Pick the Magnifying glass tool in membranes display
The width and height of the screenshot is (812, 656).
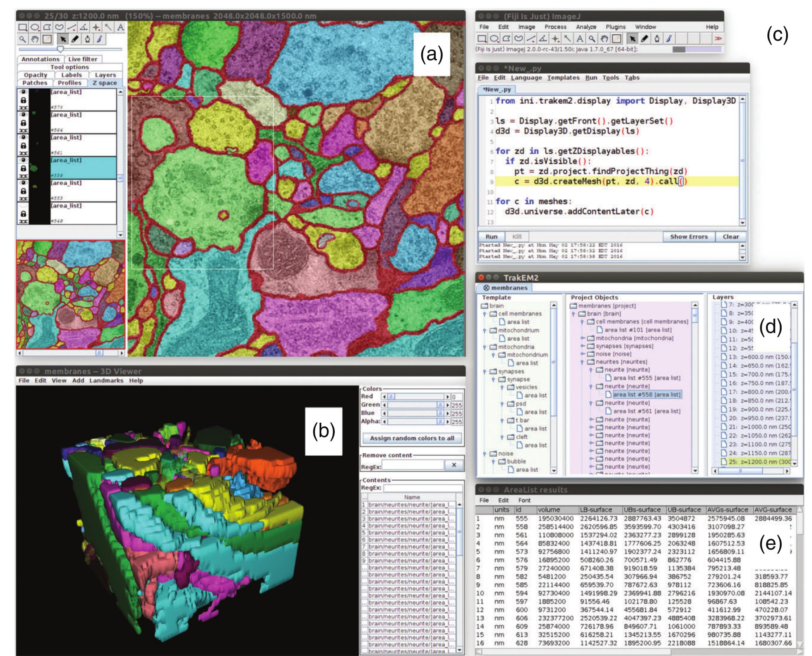[23, 39]
